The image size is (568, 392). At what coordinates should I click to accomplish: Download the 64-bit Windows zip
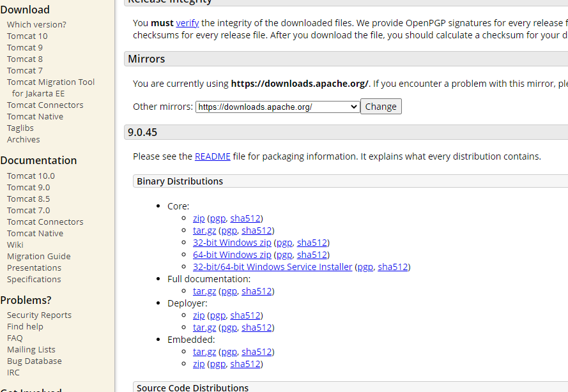point(232,255)
